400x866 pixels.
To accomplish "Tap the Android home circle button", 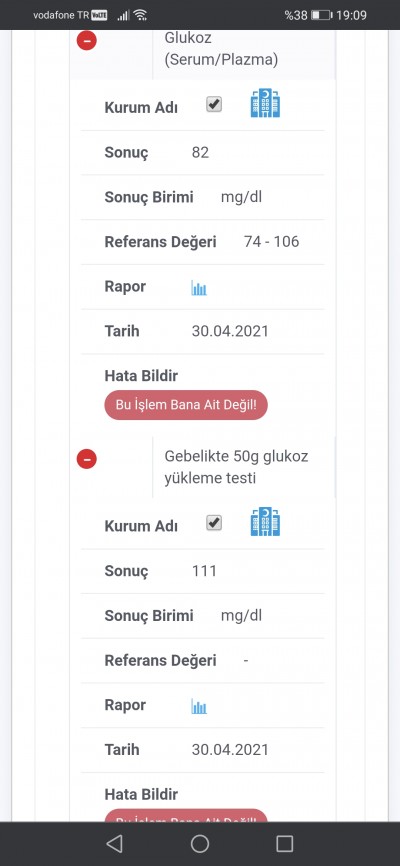I will [x=200, y=843].
